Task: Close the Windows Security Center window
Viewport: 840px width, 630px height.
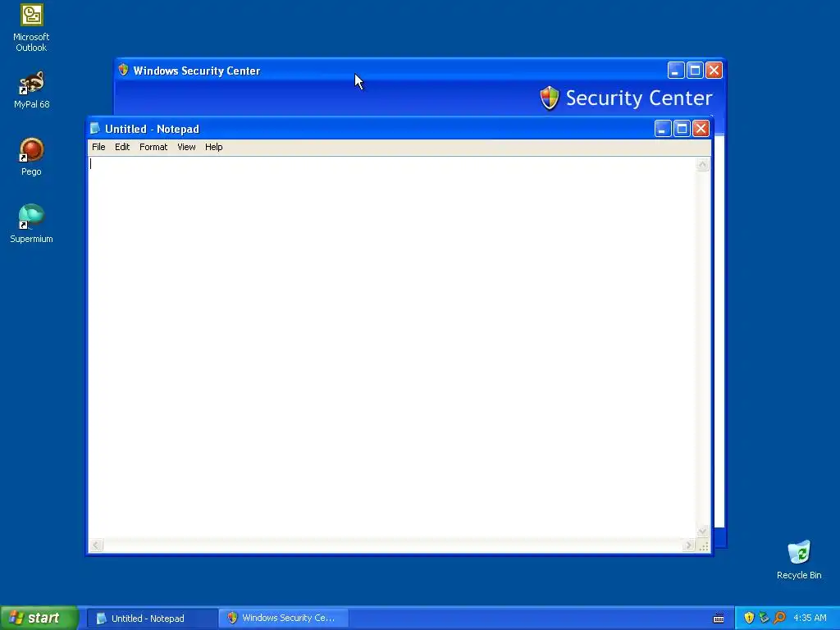Action: 714,71
